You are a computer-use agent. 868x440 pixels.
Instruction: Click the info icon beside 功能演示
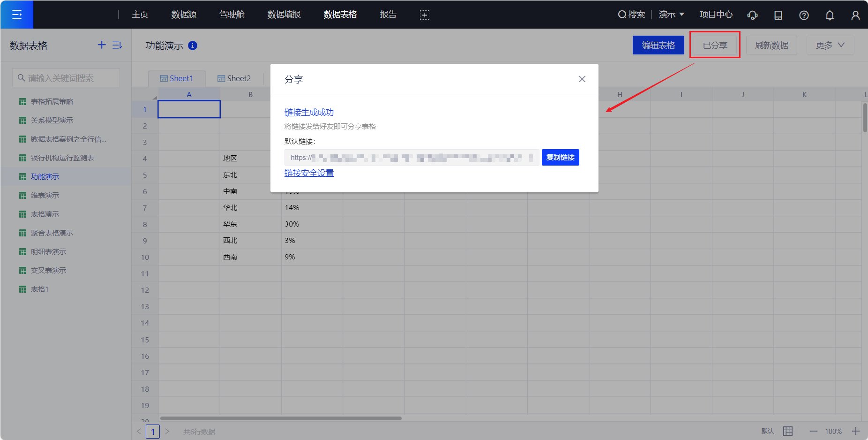[x=193, y=46]
